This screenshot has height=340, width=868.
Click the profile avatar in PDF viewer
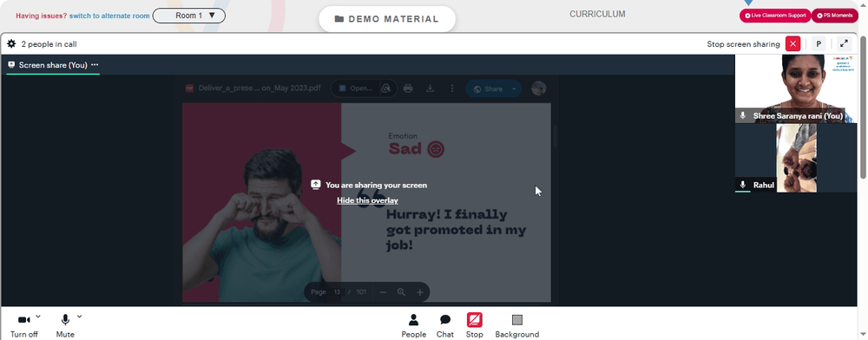[539, 88]
